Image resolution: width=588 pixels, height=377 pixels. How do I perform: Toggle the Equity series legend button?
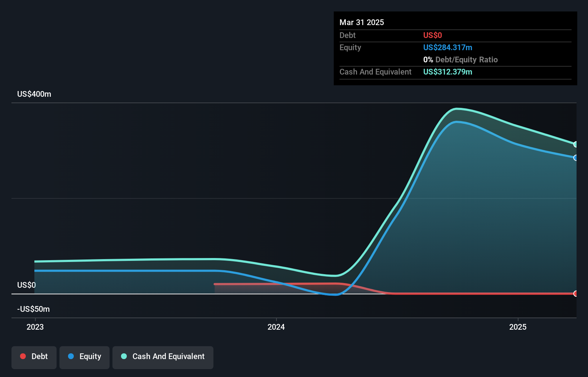point(85,357)
